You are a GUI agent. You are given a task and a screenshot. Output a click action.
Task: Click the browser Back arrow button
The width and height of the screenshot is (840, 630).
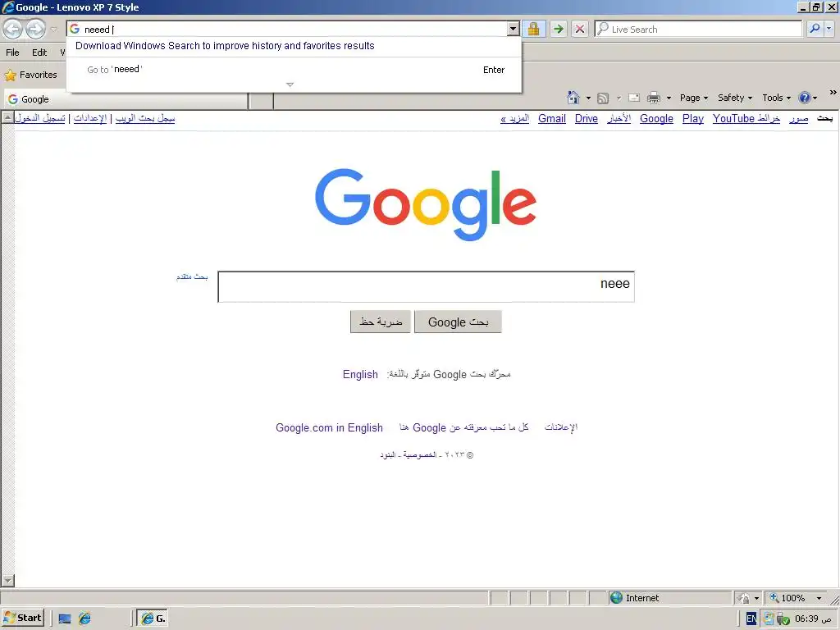point(13,29)
